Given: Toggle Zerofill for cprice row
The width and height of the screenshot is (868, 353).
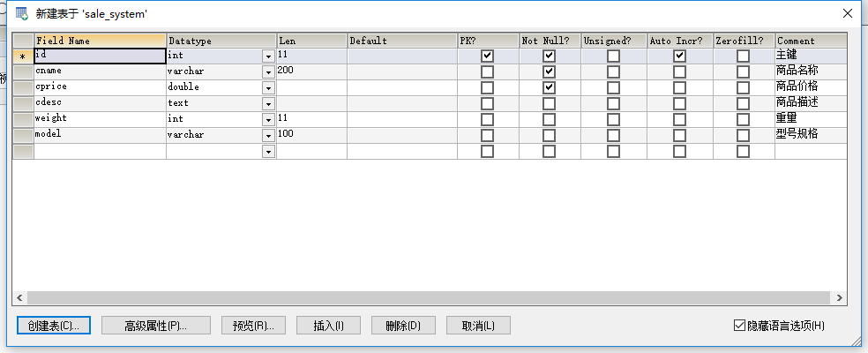Looking at the screenshot, I should [x=743, y=87].
